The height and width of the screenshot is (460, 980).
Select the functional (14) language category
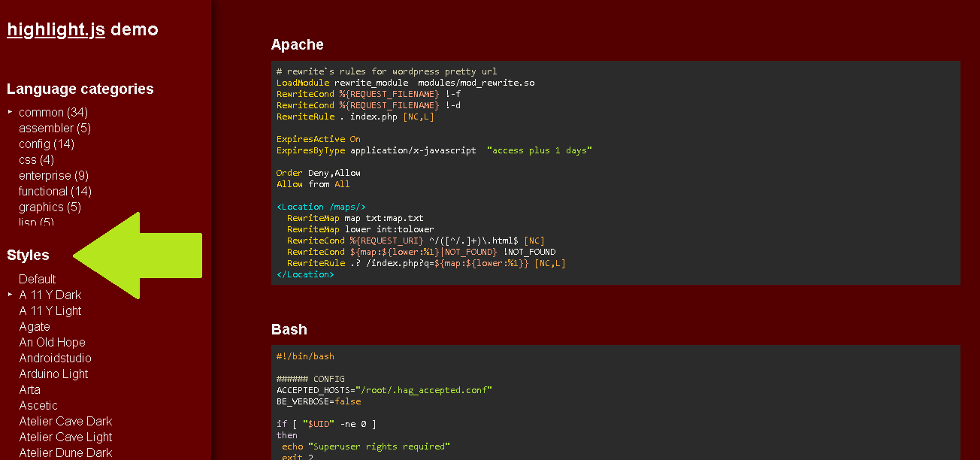click(55, 191)
